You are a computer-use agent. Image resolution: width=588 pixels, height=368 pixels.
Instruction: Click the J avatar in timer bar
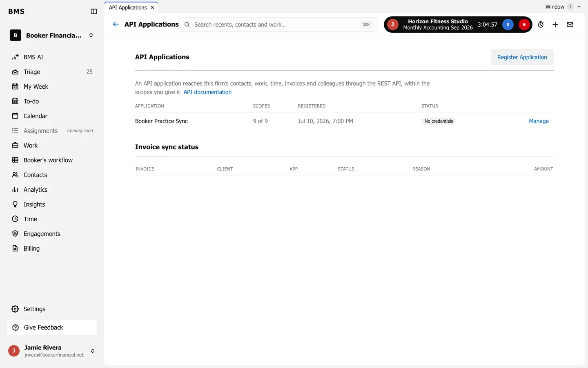(392, 25)
